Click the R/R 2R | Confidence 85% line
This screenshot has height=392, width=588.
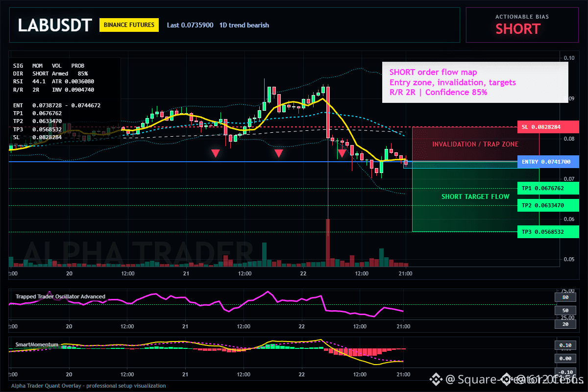click(439, 92)
